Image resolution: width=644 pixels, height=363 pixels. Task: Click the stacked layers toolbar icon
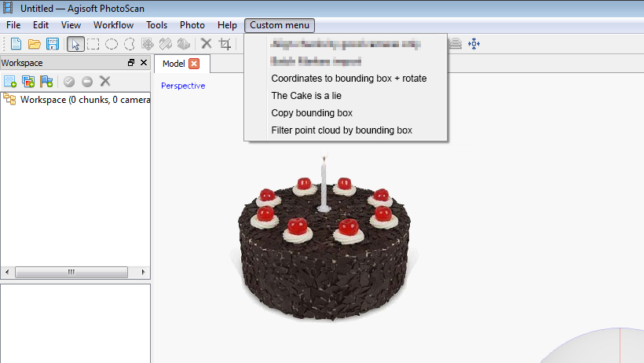pos(455,43)
